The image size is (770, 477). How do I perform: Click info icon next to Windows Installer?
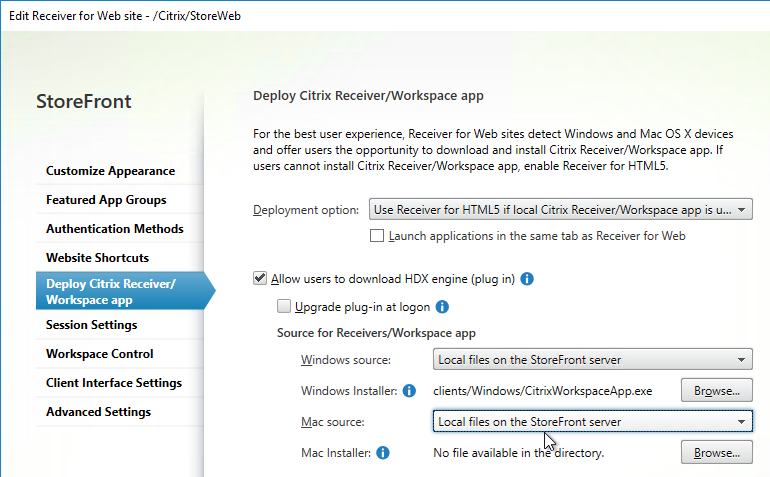(409, 391)
